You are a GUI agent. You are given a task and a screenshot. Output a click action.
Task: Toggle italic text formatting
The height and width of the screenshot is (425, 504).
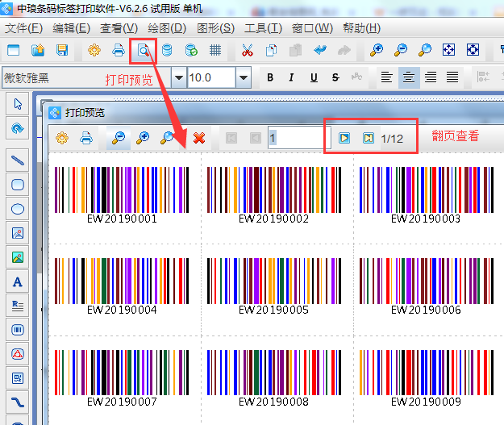(x=292, y=77)
